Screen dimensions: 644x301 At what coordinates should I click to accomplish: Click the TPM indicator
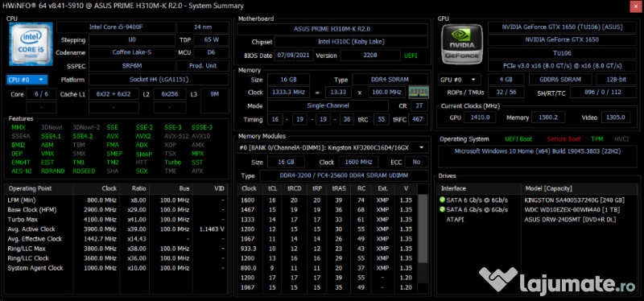[x=597, y=139]
